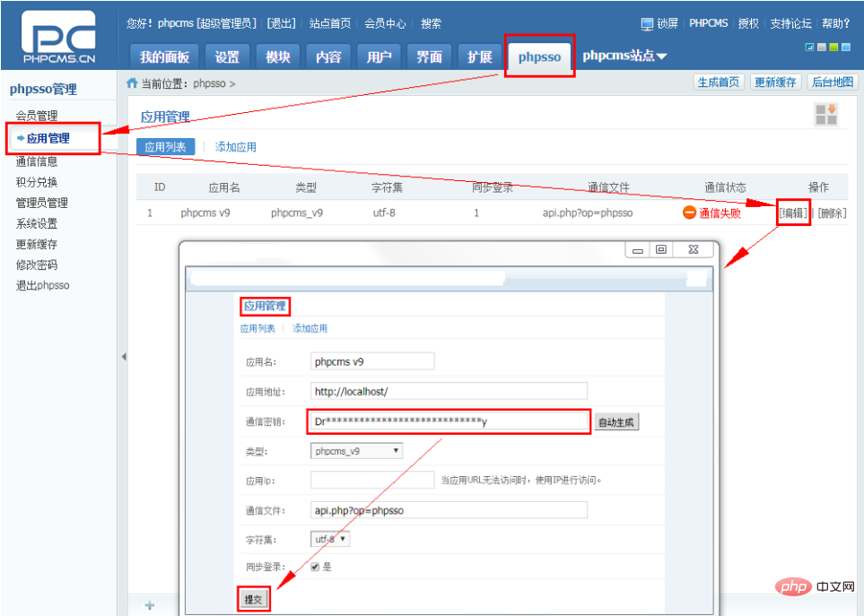Click the 通信密钥 input field
The height and width of the screenshot is (616, 864).
pyautogui.click(x=449, y=421)
